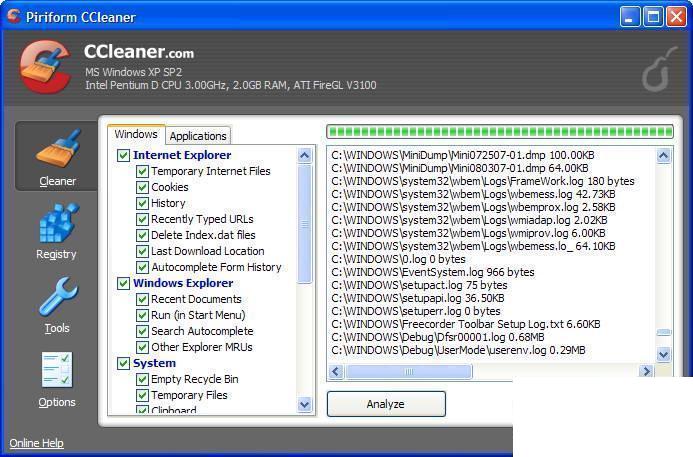The image size is (693, 457).
Task: Uncheck Temporary Internet Files
Action: coord(142,171)
